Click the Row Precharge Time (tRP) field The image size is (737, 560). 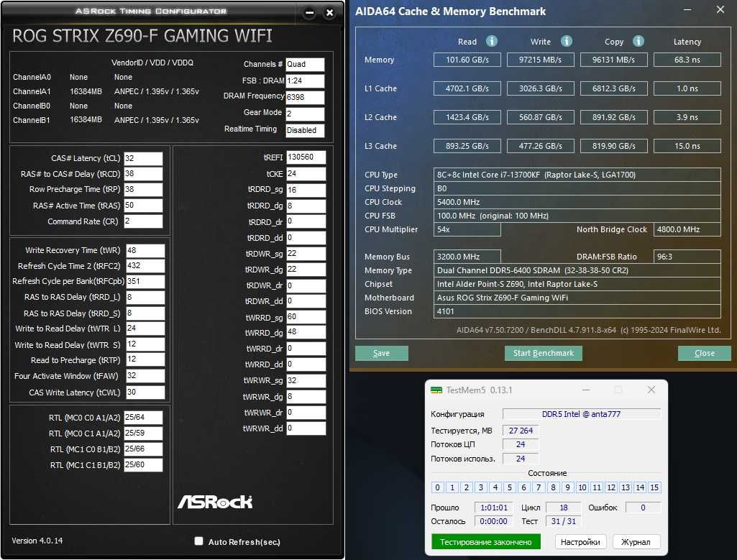[143, 189]
